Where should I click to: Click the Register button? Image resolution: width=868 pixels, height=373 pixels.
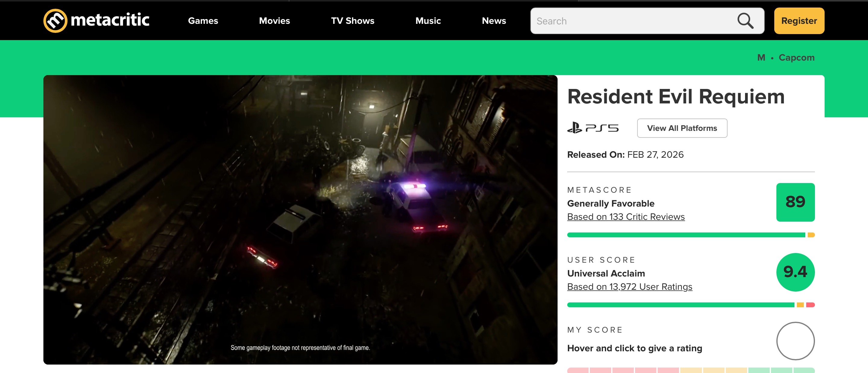tap(799, 21)
